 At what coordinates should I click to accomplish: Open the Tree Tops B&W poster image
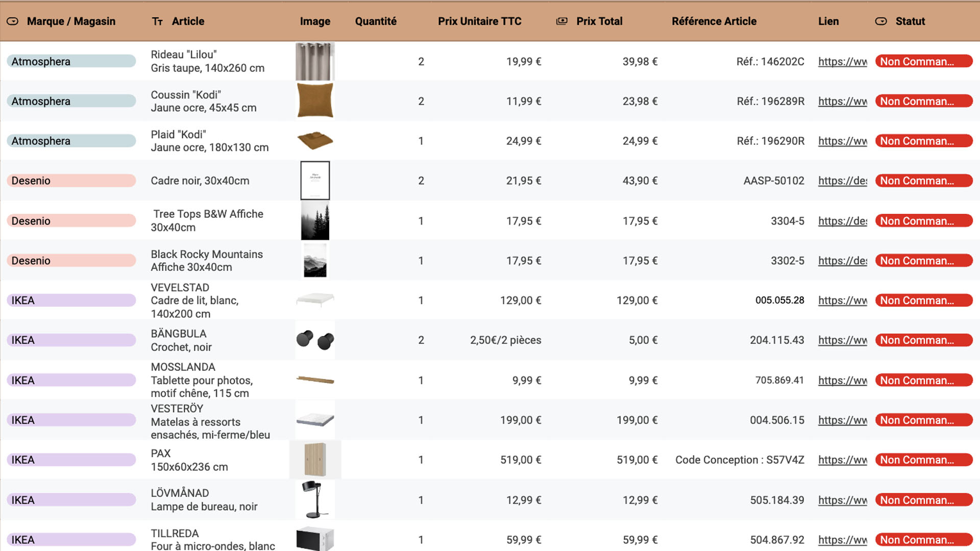(315, 221)
